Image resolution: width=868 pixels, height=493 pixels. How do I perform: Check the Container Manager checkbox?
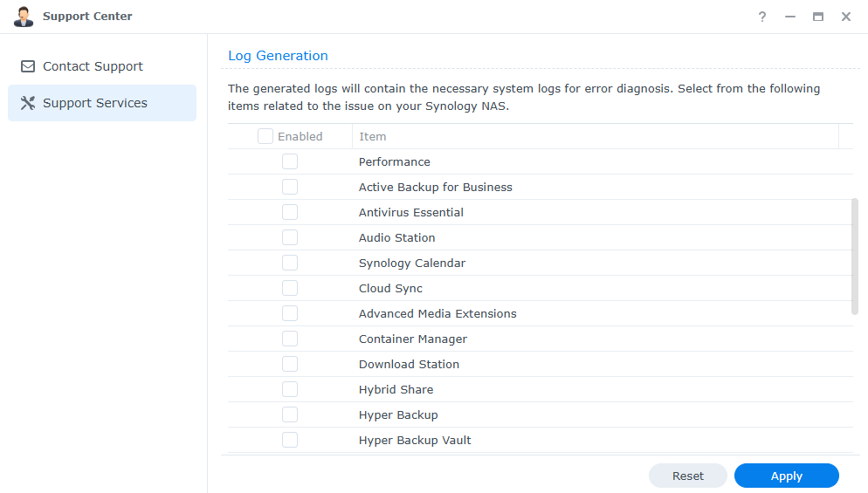point(290,339)
